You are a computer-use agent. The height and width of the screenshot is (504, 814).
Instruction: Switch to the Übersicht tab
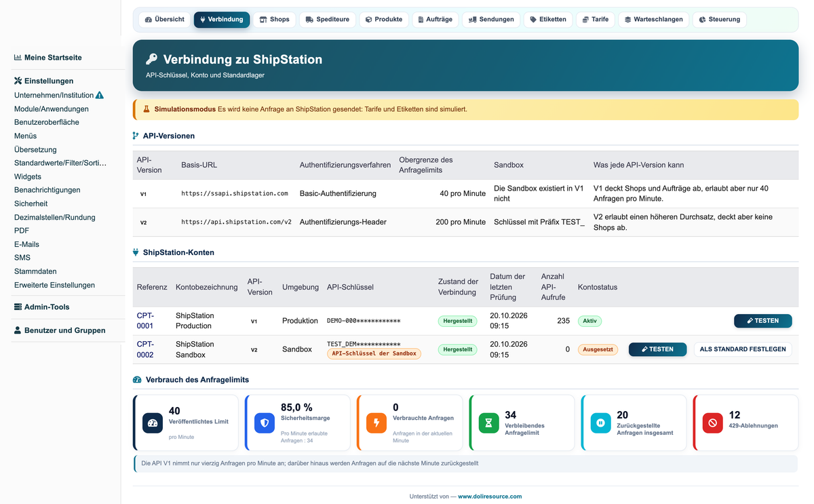point(164,20)
